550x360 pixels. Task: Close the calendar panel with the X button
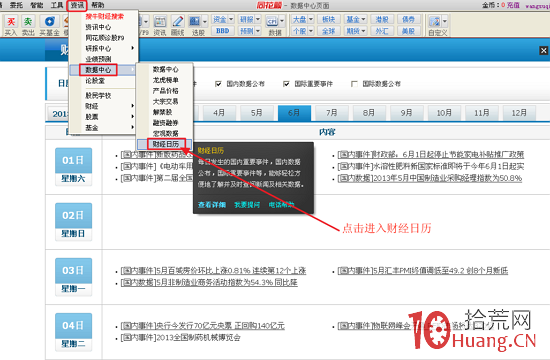tap(543, 51)
